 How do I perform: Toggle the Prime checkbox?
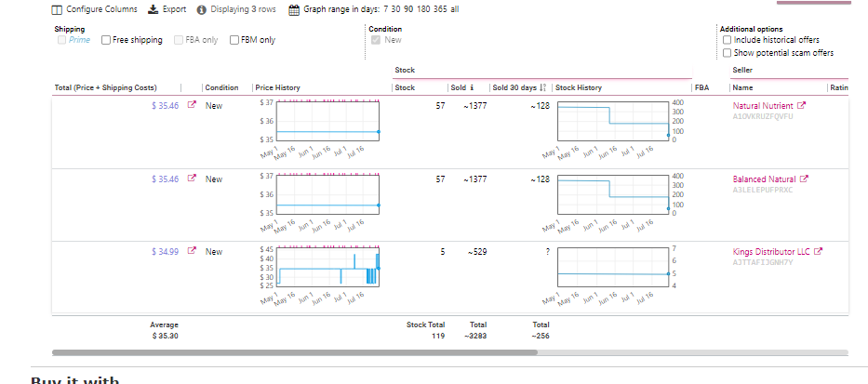tap(62, 40)
